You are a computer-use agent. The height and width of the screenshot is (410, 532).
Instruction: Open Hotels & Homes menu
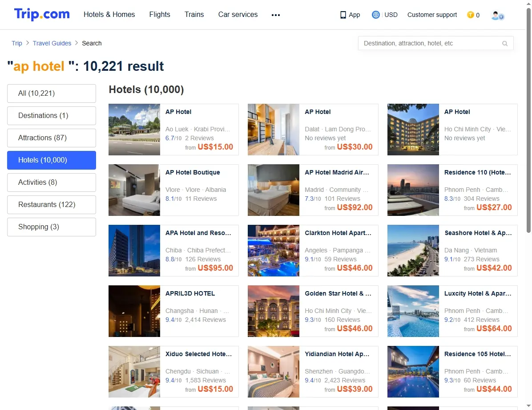click(x=109, y=15)
